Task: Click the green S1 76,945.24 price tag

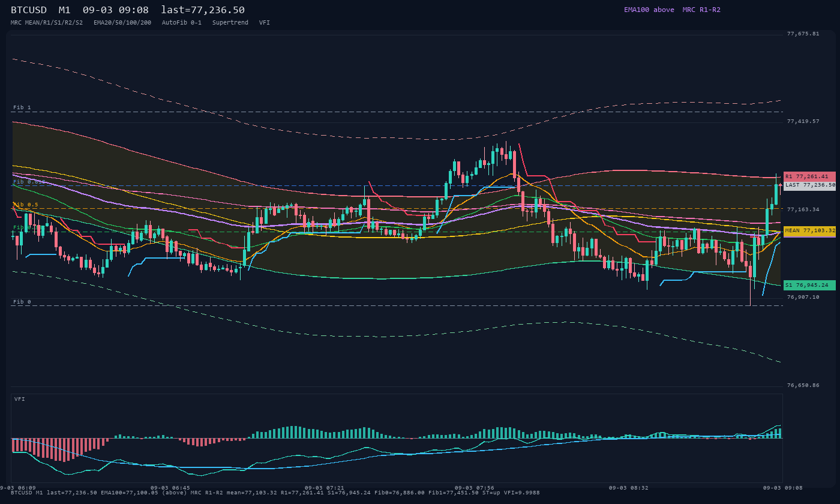Action: pos(809,285)
